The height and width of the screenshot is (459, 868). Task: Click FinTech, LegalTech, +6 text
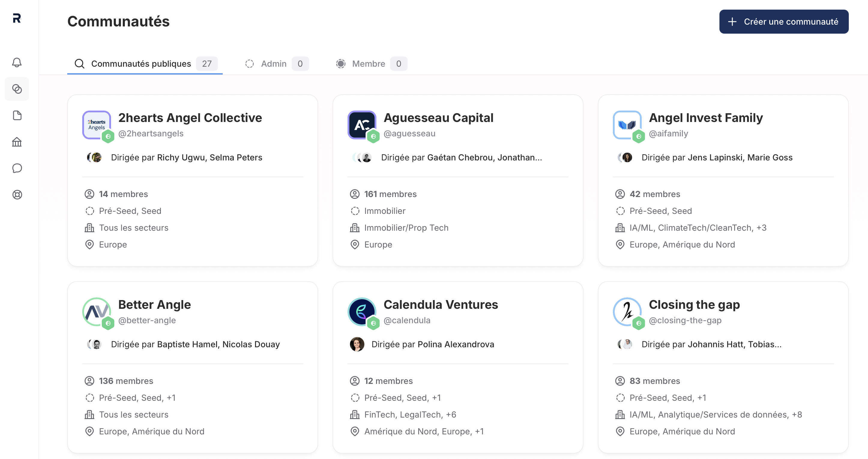click(410, 415)
